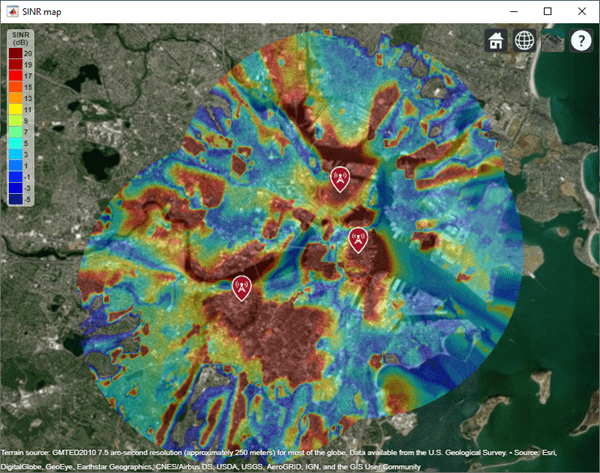This screenshot has height=473, width=600.
Task: Click the 11 dB yellow legend swatch
Action: [x=16, y=109]
